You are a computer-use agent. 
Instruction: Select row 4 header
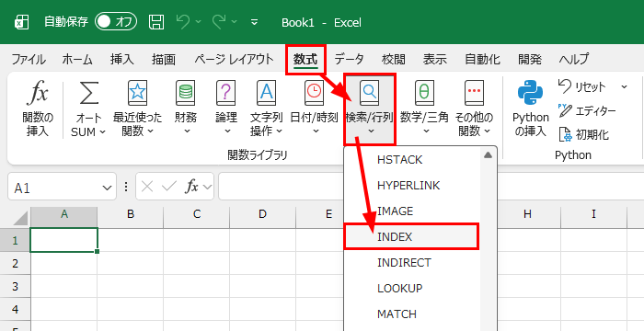coord(16,308)
